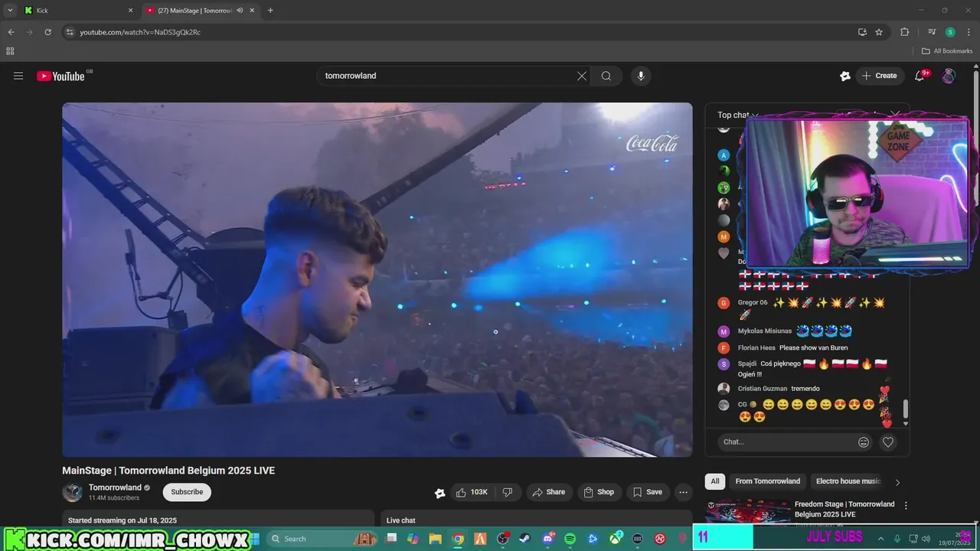980x551 pixels.
Task: Click the icon left of Create
Action: pyautogui.click(x=845, y=76)
